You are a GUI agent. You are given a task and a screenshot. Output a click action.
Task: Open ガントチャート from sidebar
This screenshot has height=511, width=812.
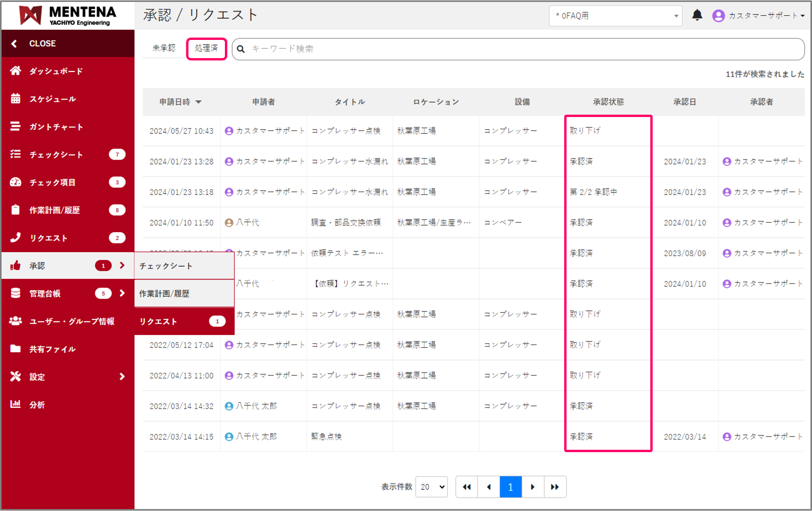tap(56, 127)
